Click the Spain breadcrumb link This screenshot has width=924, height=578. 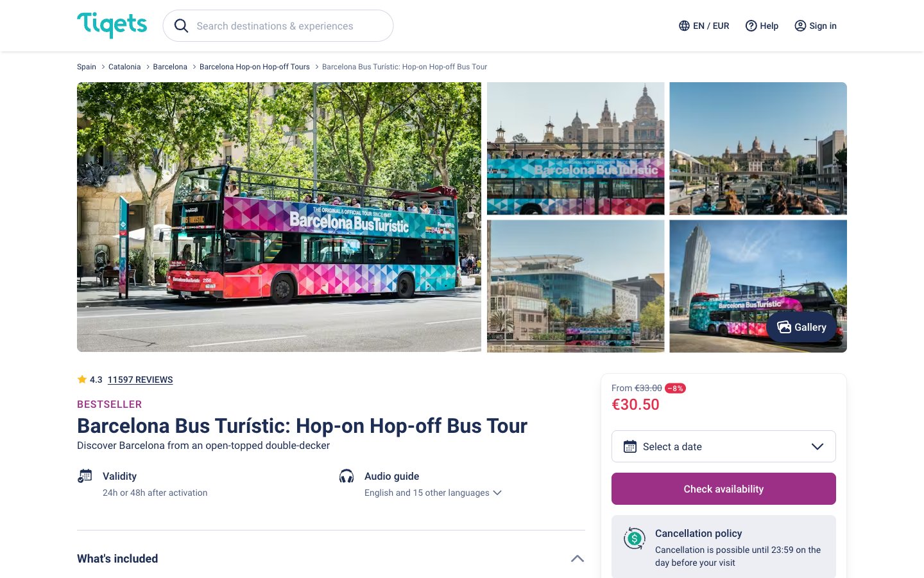coord(87,67)
